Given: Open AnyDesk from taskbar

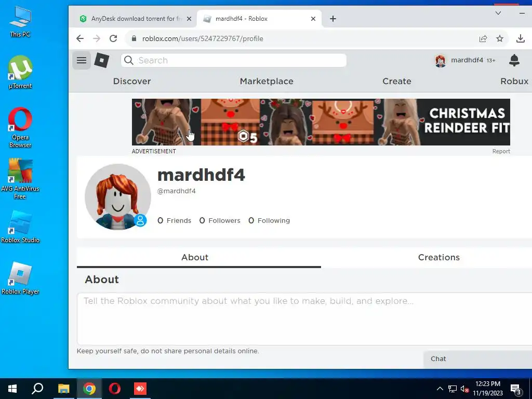Looking at the screenshot, I should (140, 389).
